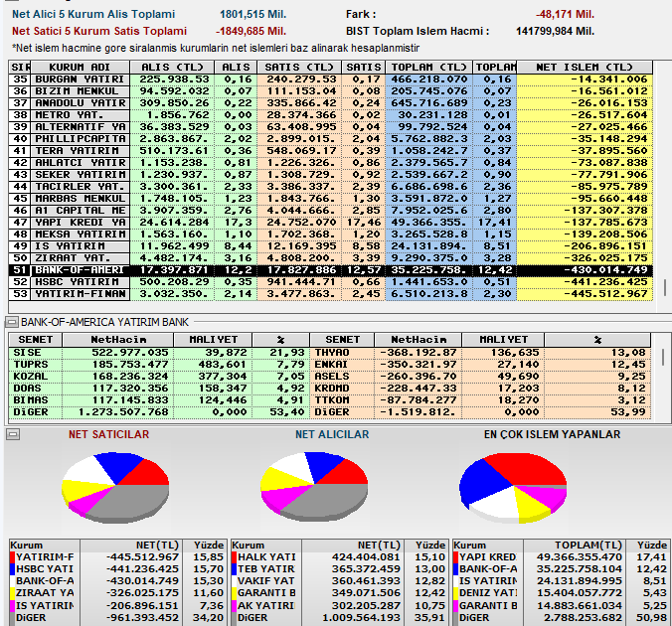The image size is (672, 626).
Task: Collapse the BANK-OF-AMERICA YATIRIM BANK section
Action: point(12,322)
